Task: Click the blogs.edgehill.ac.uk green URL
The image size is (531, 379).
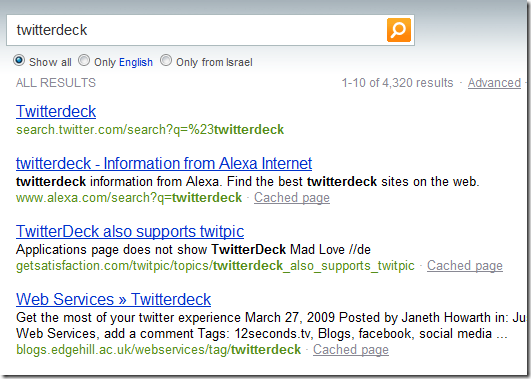Action: pos(158,350)
